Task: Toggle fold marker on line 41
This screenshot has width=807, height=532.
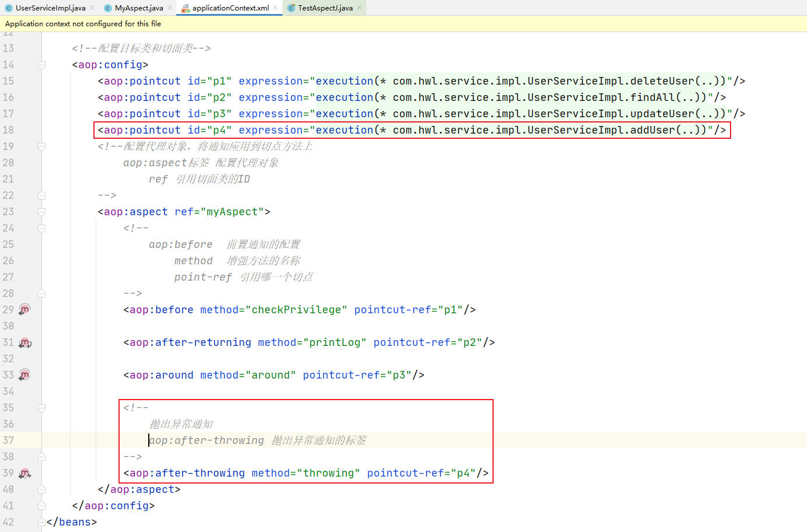Action: [x=41, y=506]
